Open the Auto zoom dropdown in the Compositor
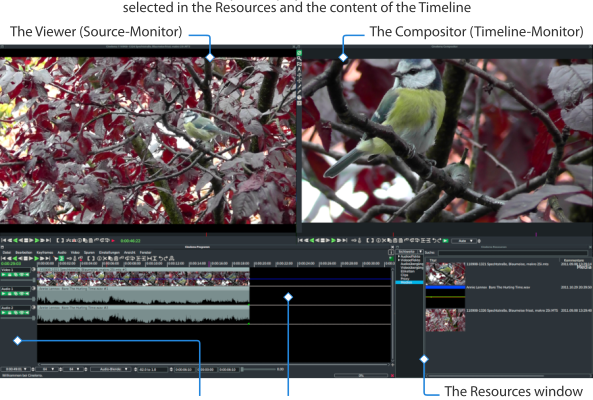 463,240
